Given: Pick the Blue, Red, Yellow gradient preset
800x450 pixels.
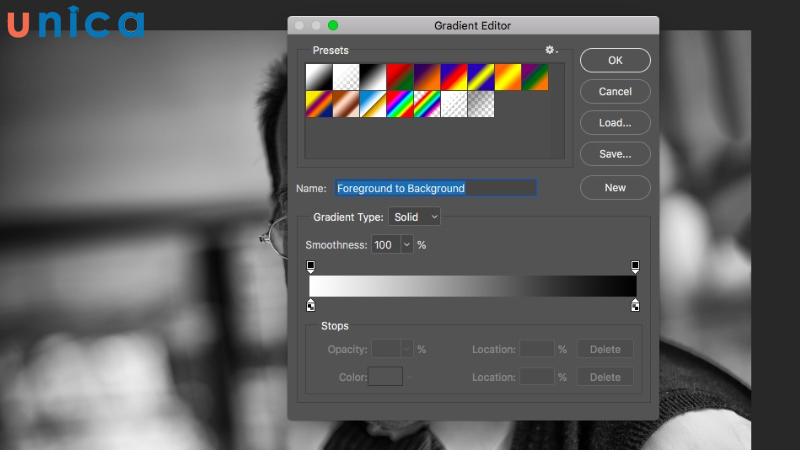Looking at the screenshot, I should (x=454, y=77).
